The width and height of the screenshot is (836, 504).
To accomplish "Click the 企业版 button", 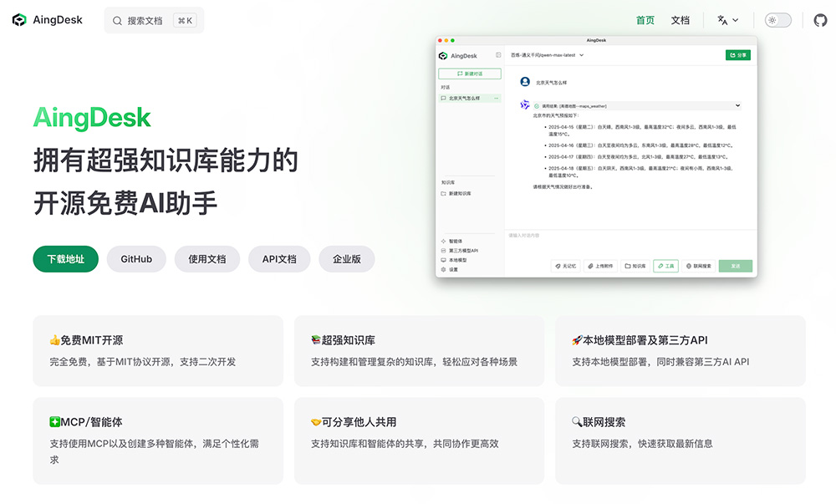I will (x=347, y=259).
